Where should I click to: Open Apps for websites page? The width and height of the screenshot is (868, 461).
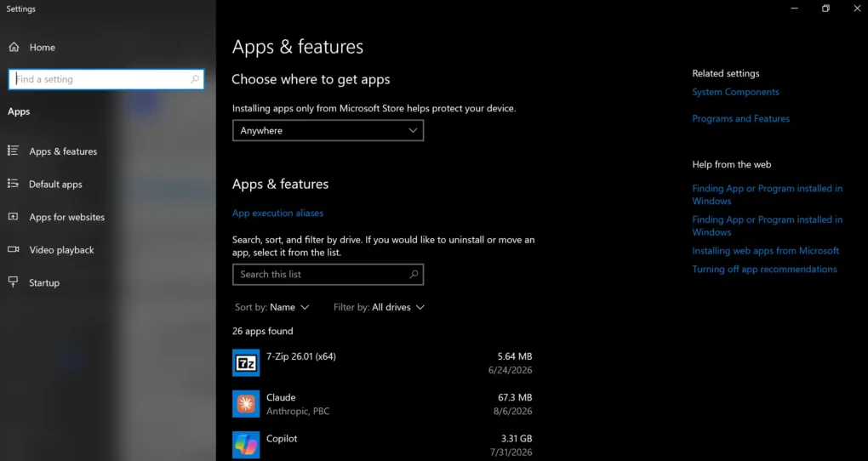click(67, 217)
